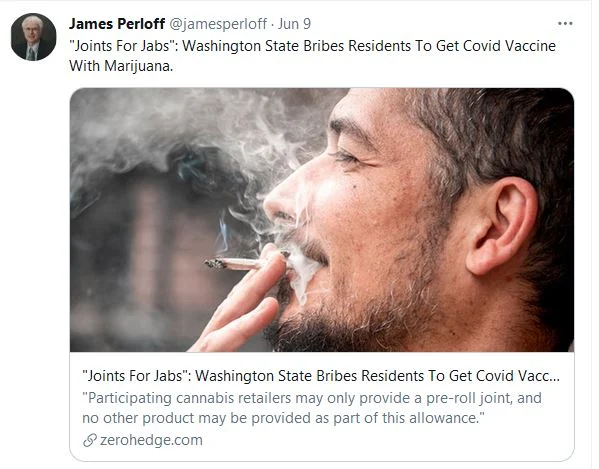The width and height of the screenshot is (599, 469).
Task: Open the article preview photo of smoking man
Action: click(322, 220)
